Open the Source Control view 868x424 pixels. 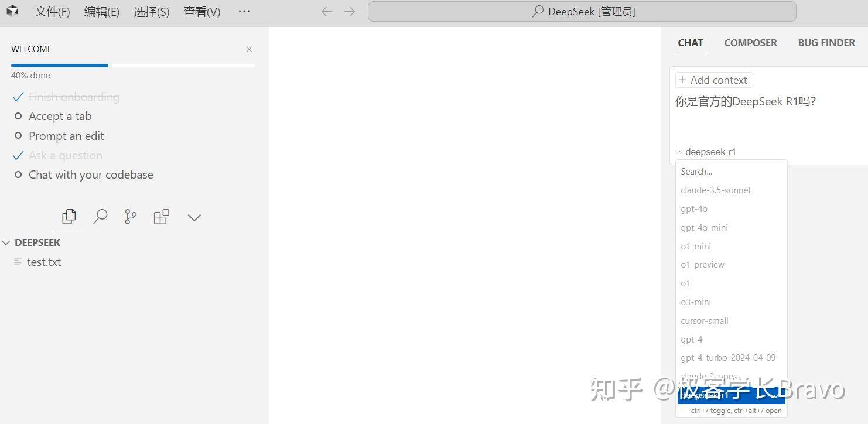coord(131,217)
